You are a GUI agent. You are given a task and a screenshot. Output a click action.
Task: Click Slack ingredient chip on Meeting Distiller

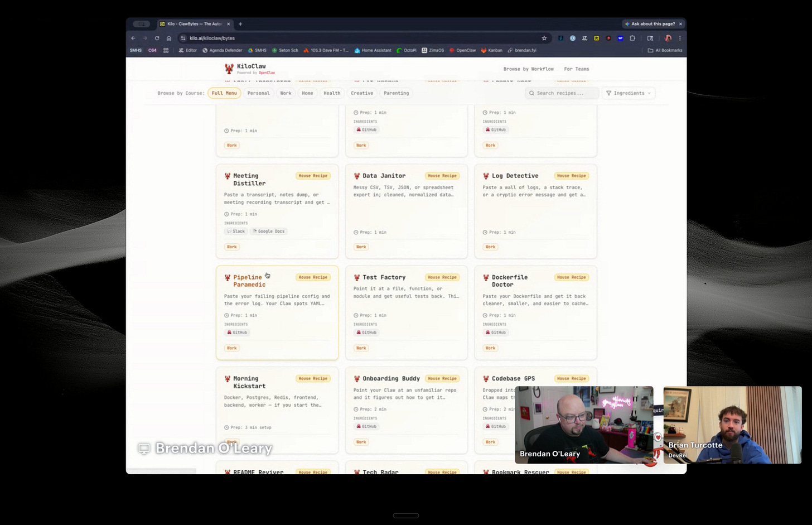236,231
